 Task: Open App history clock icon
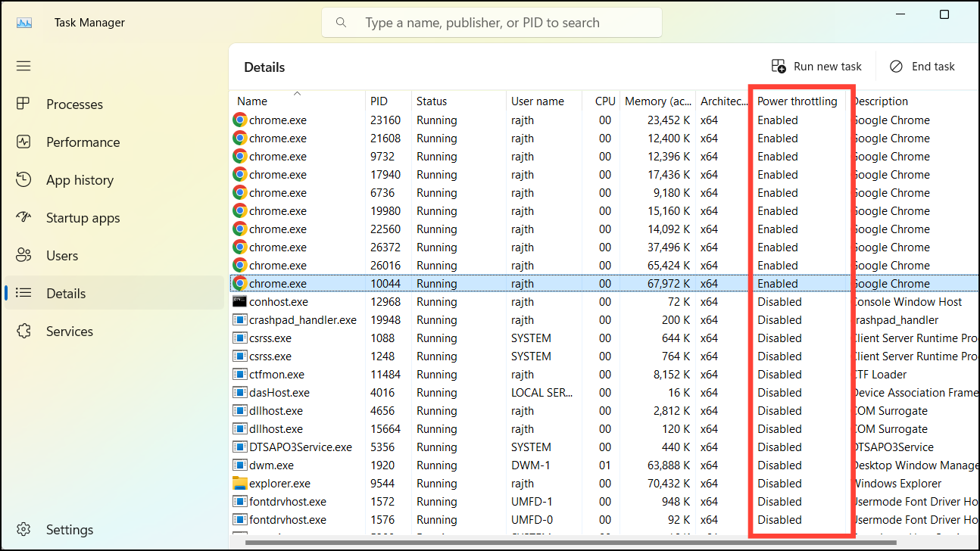pyautogui.click(x=23, y=179)
